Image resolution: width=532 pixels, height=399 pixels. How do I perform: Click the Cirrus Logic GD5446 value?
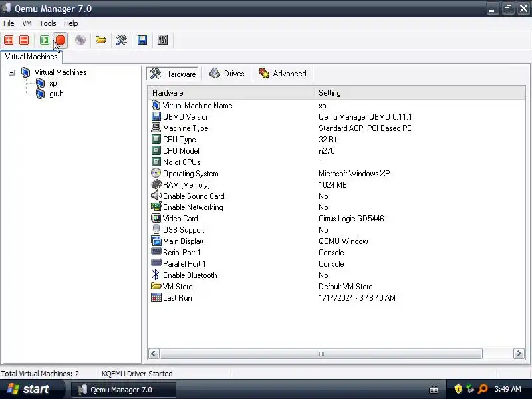point(351,219)
